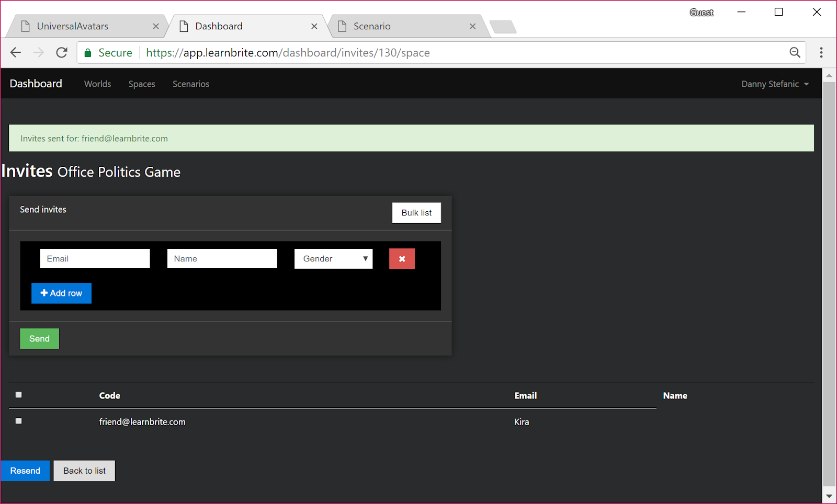This screenshot has width=837, height=504.
Task: Open a new browser tab
Action: point(503,27)
